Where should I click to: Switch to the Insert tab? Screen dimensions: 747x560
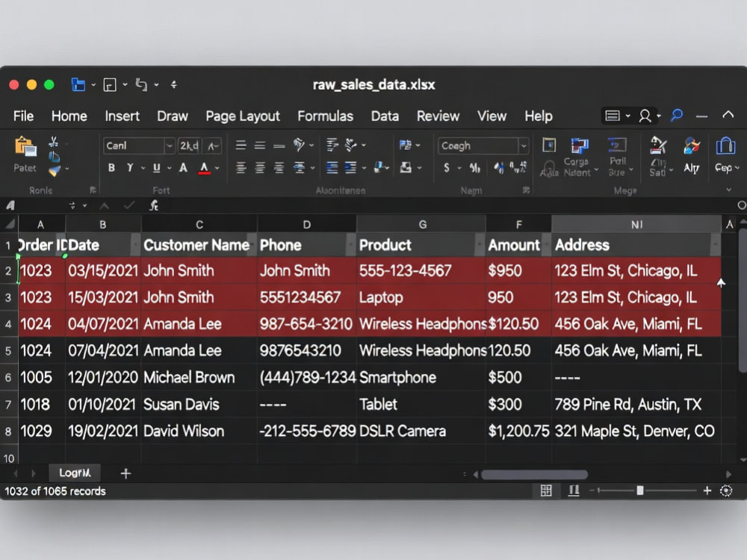122,116
